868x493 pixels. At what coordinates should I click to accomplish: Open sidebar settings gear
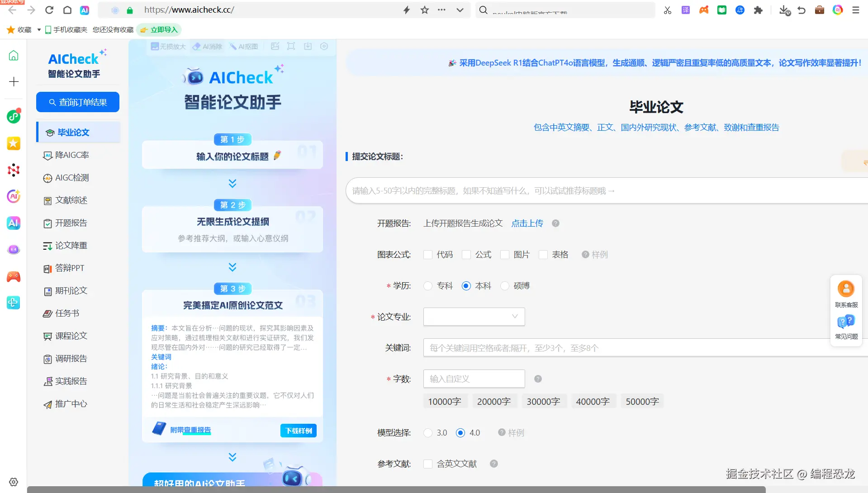(14, 482)
